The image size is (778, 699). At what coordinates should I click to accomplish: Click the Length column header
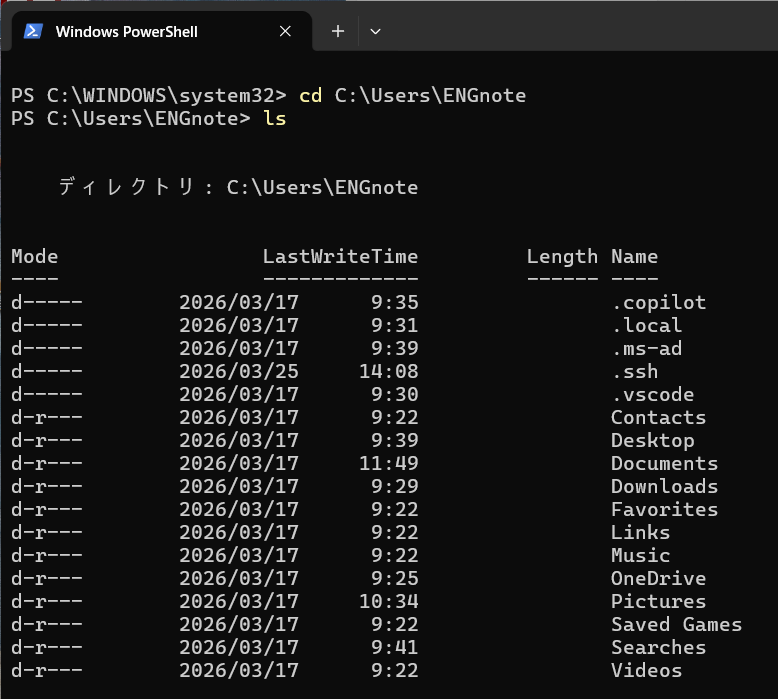click(562, 256)
